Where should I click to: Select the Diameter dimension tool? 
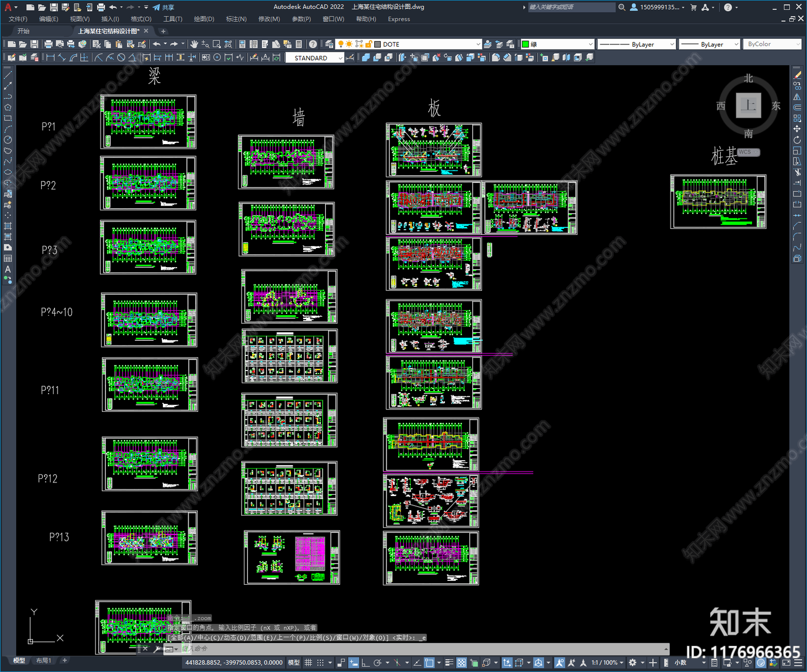pyautogui.click(x=121, y=57)
